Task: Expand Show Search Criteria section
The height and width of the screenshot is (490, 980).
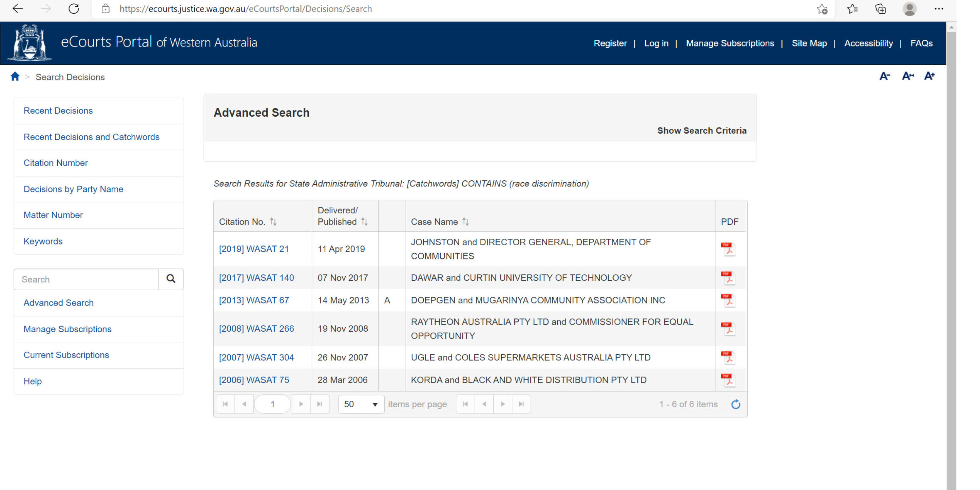Action: [701, 131]
